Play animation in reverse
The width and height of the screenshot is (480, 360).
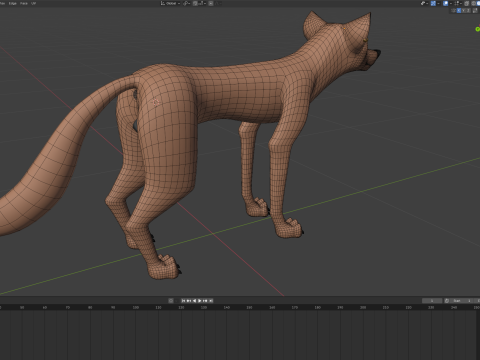[x=194, y=301]
